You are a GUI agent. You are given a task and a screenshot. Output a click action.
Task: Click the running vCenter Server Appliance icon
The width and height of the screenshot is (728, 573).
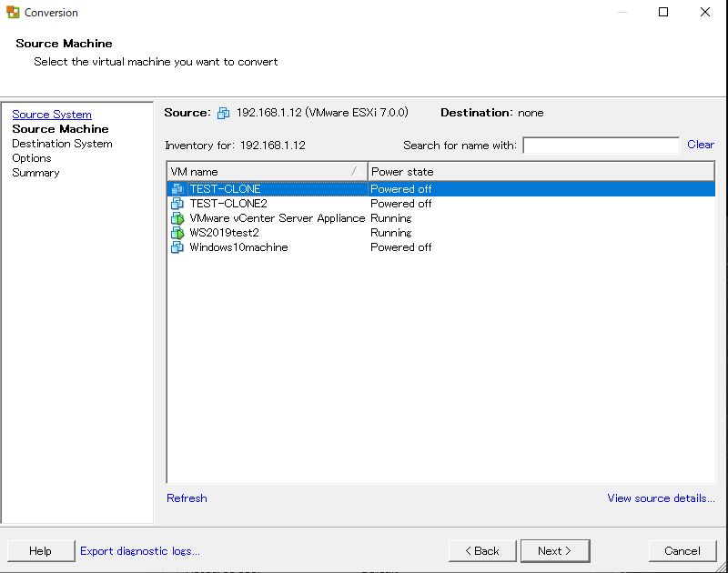(177, 218)
